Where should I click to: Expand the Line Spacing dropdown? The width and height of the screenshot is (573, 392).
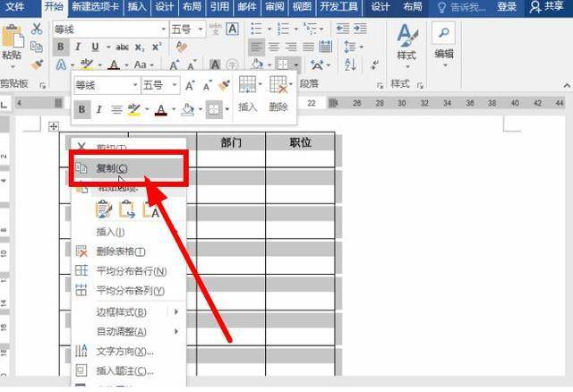362,47
